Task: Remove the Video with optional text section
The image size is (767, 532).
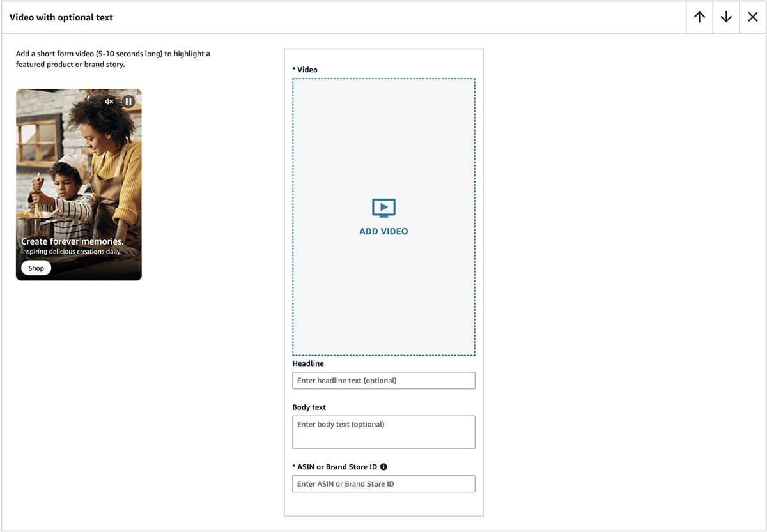Action: [x=752, y=17]
